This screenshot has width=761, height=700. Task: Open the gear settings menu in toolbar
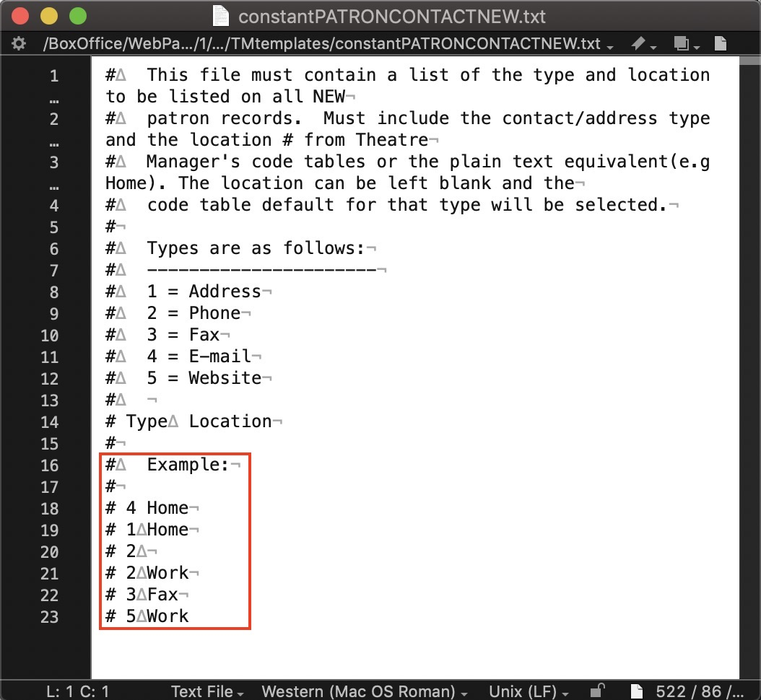pos(19,43)
